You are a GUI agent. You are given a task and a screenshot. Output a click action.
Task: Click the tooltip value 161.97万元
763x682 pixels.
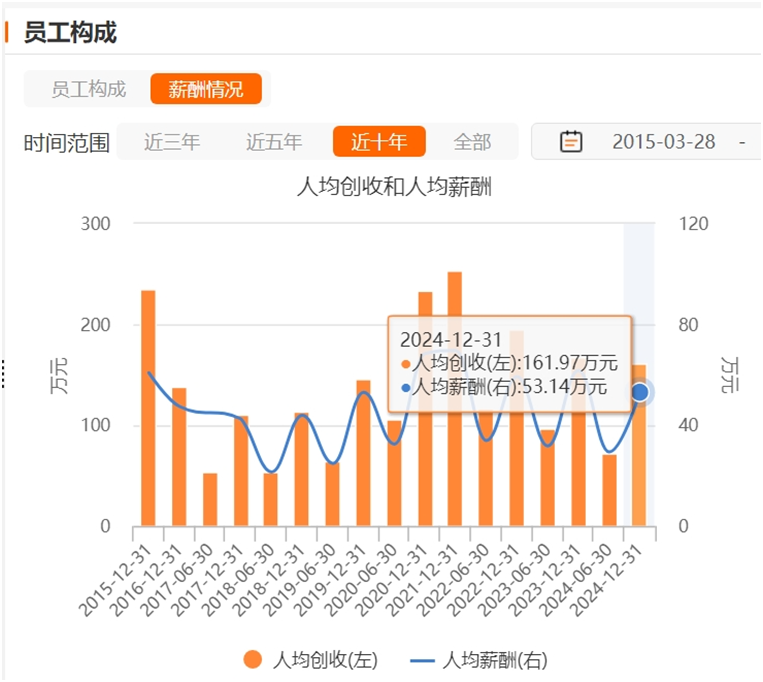570,363
